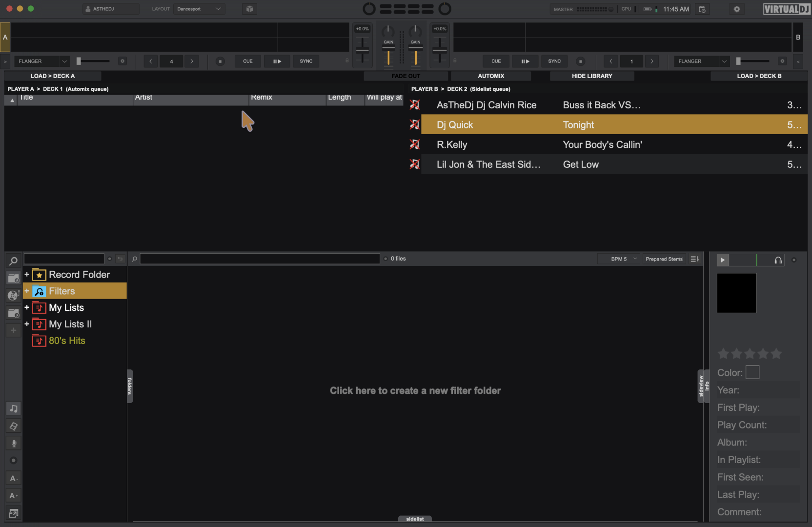The height and width of the screenshot is (527, 812).
Task: Expand Deck B side panel arrow
Action: pos(798,61)
